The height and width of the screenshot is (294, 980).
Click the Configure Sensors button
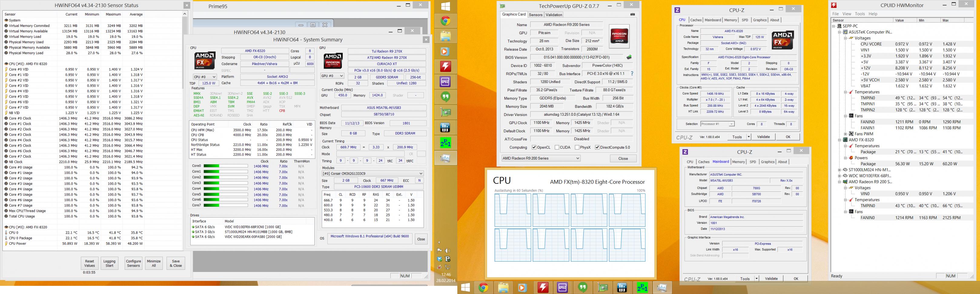pos(134,263)
